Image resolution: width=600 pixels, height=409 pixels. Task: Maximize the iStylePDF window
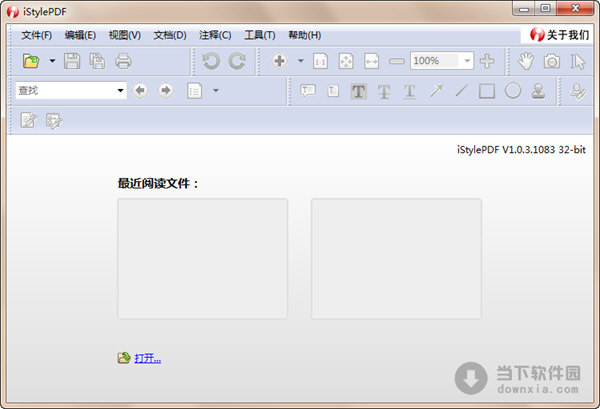546,8
